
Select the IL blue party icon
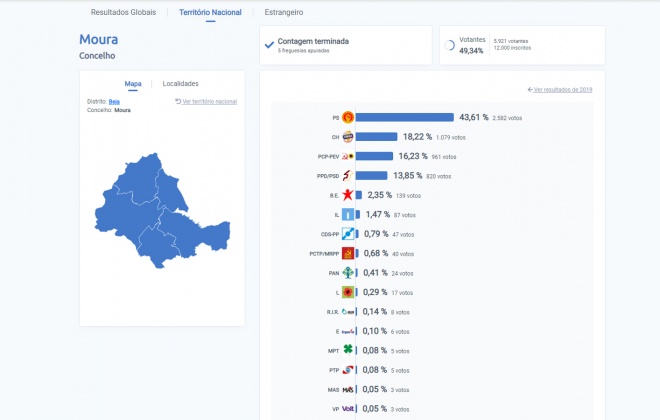click(x=348, y=214)
